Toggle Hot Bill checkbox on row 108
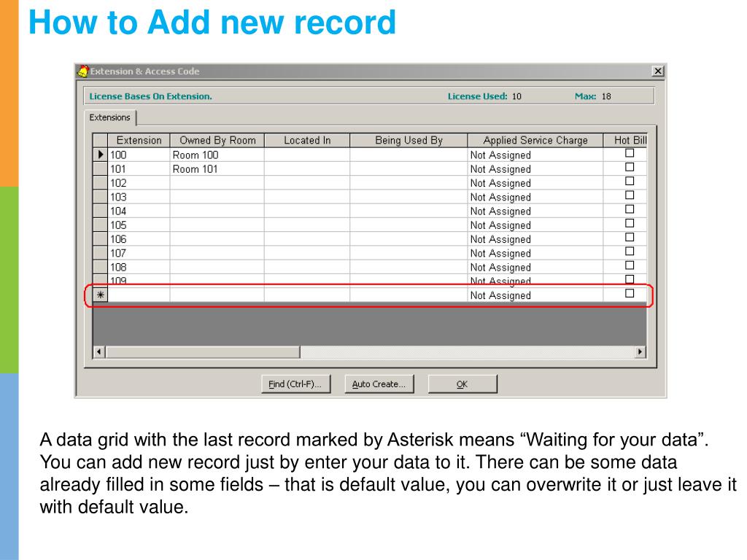Image resolution: width=747 pixels, height=560 pixels. [630, 265]
